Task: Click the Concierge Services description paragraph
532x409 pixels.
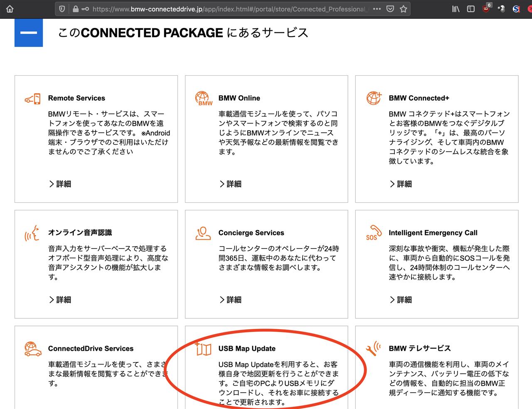Action: pos(279,258)
